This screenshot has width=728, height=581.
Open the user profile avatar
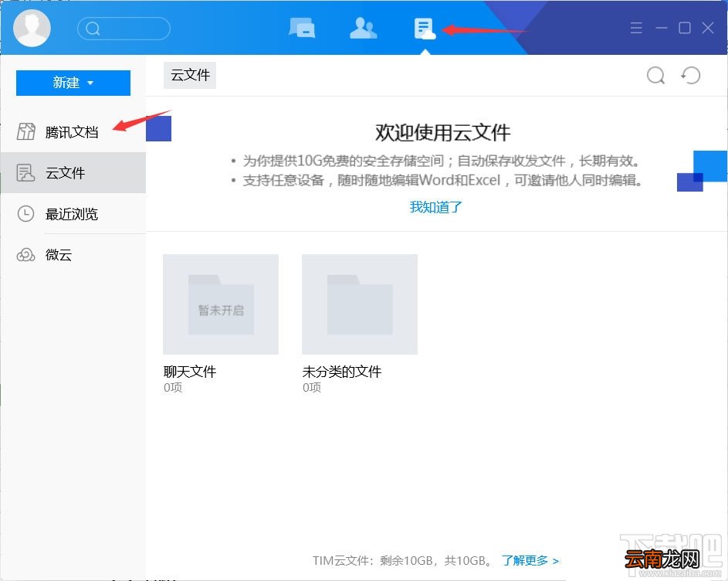coord(32,28)
